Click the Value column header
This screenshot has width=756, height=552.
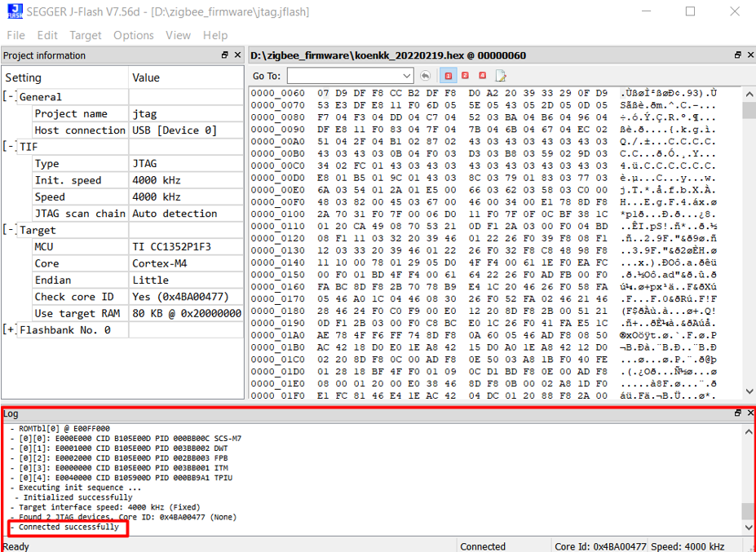(x=186, y=77)
